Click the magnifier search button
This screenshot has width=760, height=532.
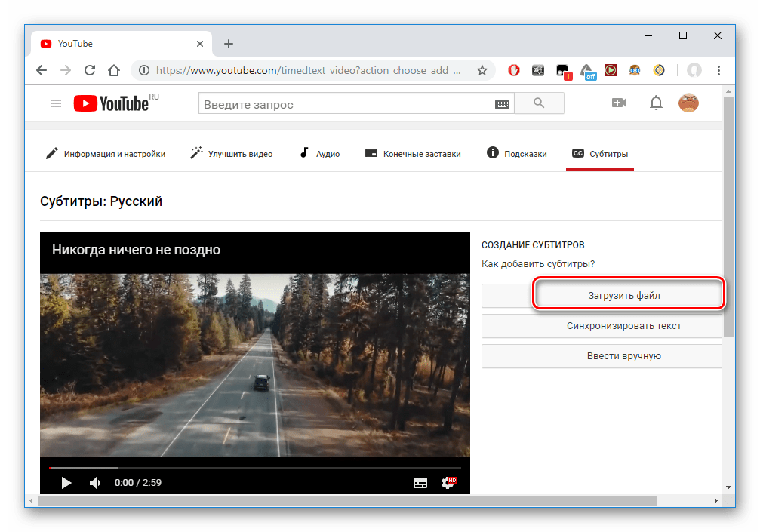coord(539,103)
